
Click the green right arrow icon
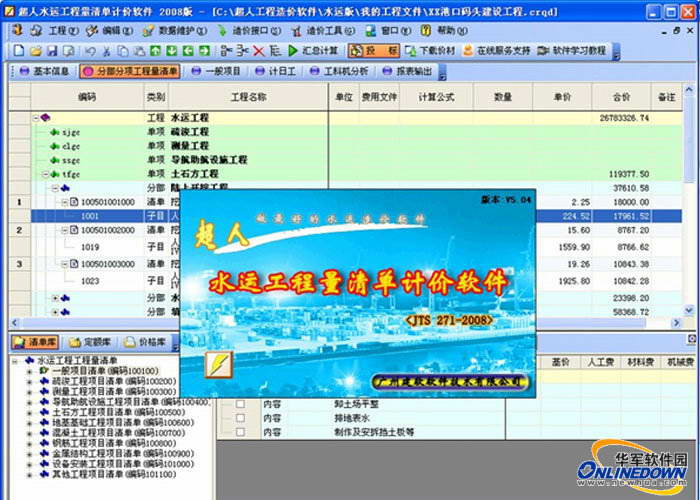204,51
